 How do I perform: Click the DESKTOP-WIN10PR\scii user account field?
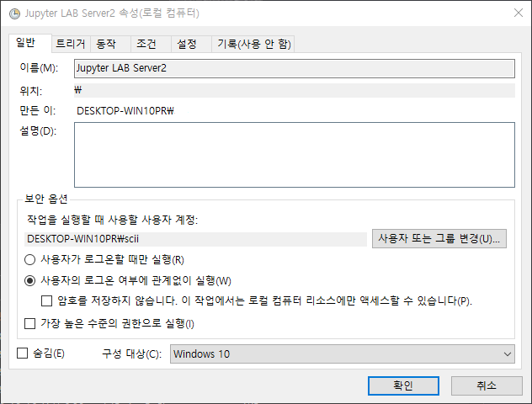point(195,239)
